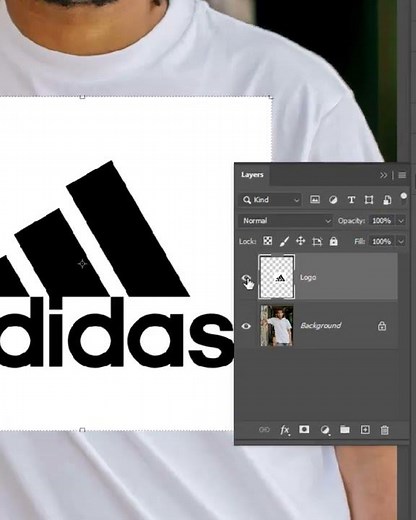Click the Logo layer name
The width and height of the screenshot is (416, 520).
click(308, 277)
